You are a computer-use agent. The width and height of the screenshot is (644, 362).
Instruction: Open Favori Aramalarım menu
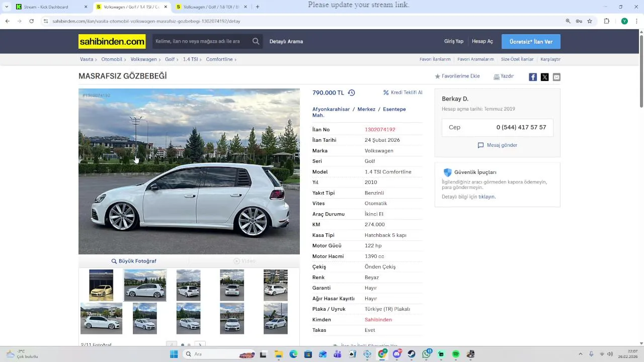coord(475,59)
